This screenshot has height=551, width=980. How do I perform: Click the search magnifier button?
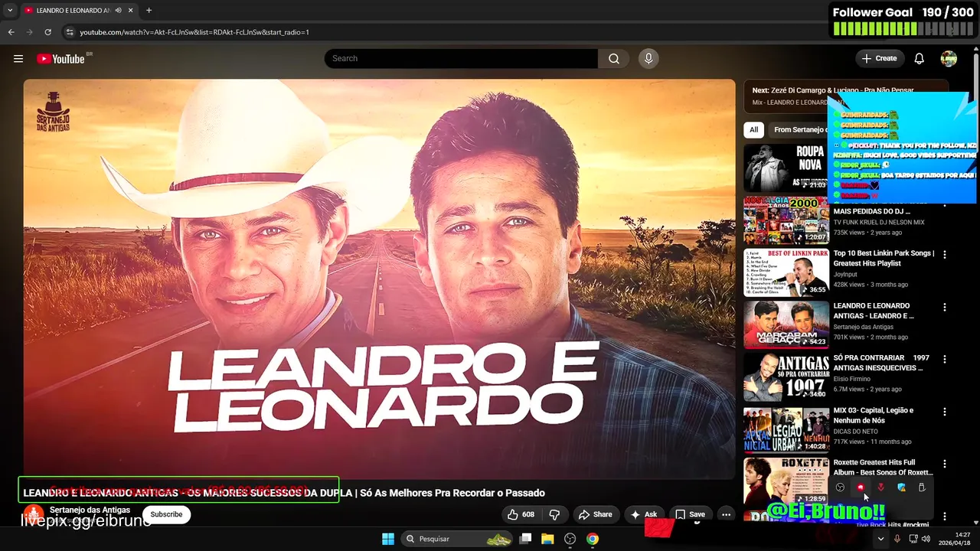614,59
